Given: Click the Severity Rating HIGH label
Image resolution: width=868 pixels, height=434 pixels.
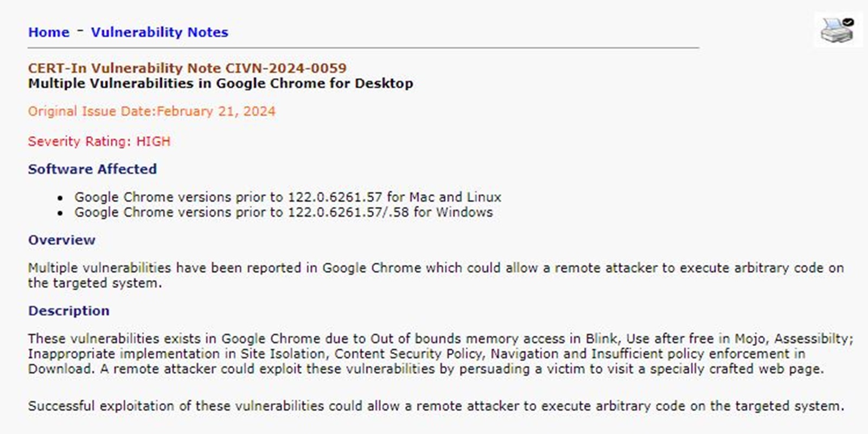Looking at the screenshot, I should point(99,141).
